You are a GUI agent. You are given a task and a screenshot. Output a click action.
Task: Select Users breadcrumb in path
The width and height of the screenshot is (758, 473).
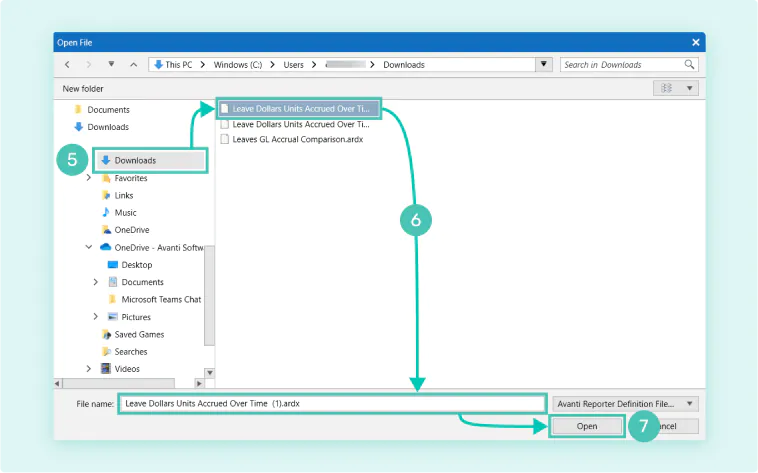click(x=293, y=64)
